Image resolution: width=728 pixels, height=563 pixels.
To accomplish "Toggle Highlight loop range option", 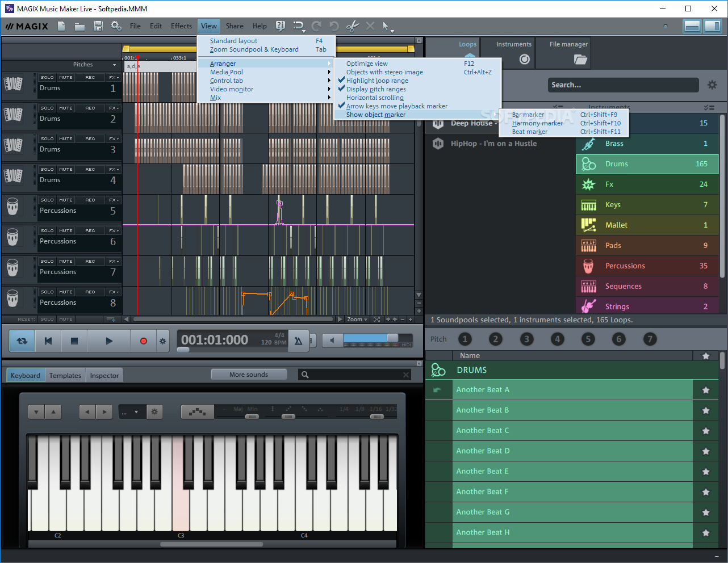I will point(377,81).
